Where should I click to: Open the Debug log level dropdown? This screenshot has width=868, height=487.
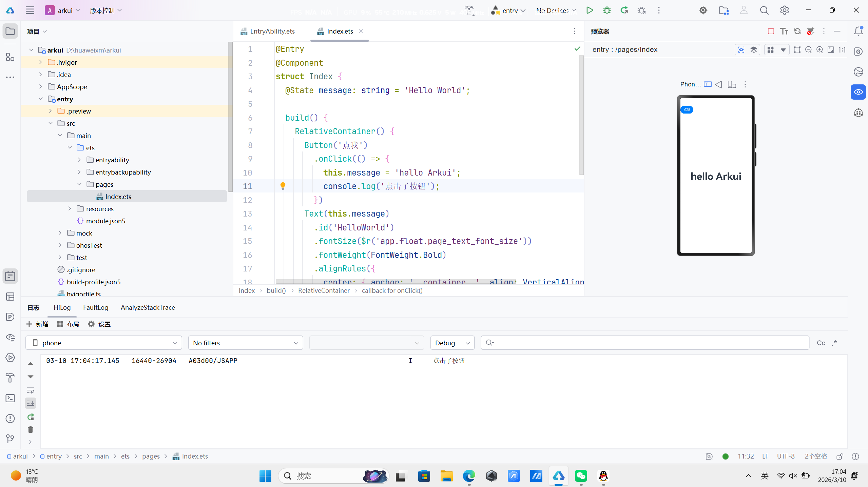point(452,343)
